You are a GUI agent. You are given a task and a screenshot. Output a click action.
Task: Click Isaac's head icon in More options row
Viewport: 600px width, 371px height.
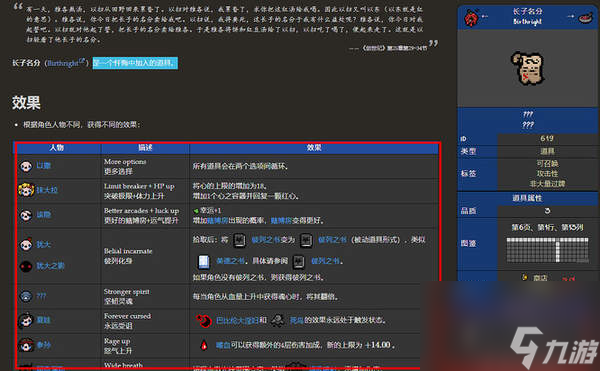pyautogui.click(x=26, y=166)
